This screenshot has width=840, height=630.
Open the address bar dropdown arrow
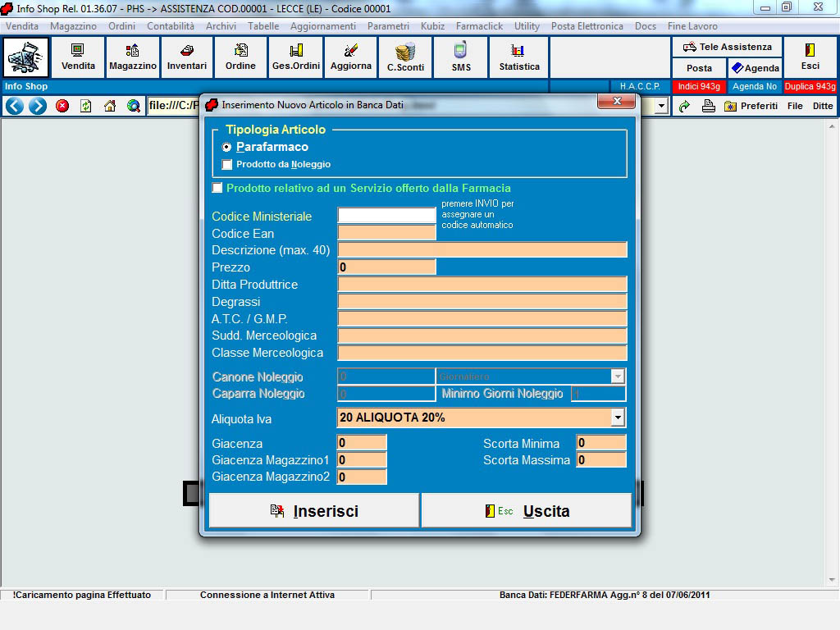661,106
